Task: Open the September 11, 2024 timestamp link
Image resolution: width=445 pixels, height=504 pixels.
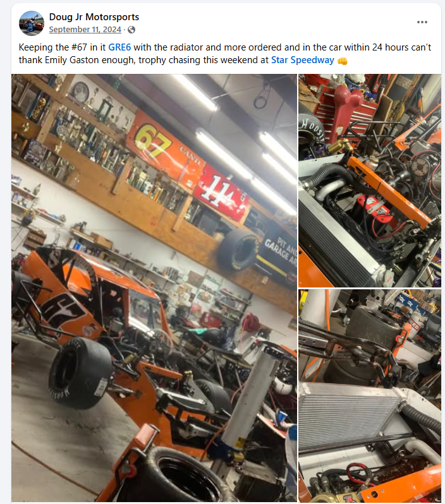Action: pos(85,30)
